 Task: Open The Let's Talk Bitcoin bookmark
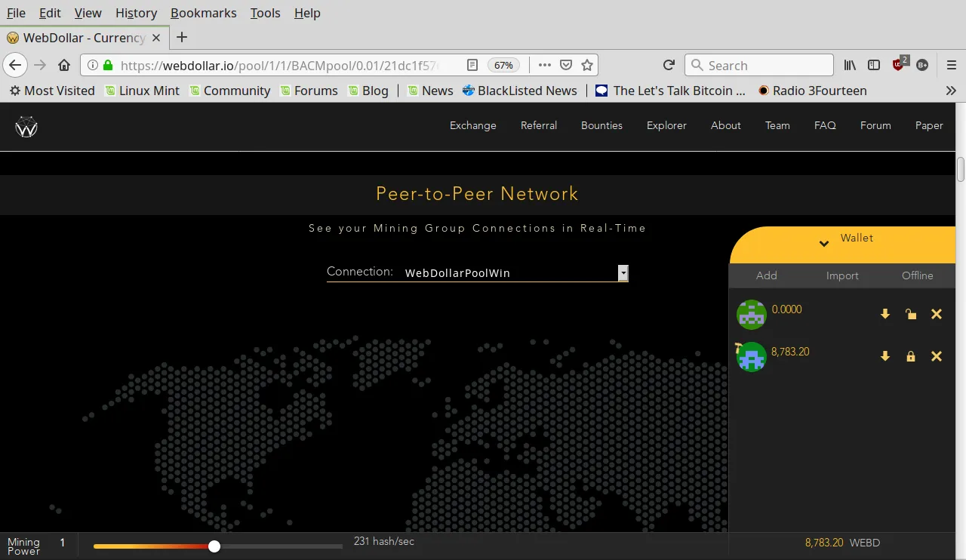[x=670, y=91]
